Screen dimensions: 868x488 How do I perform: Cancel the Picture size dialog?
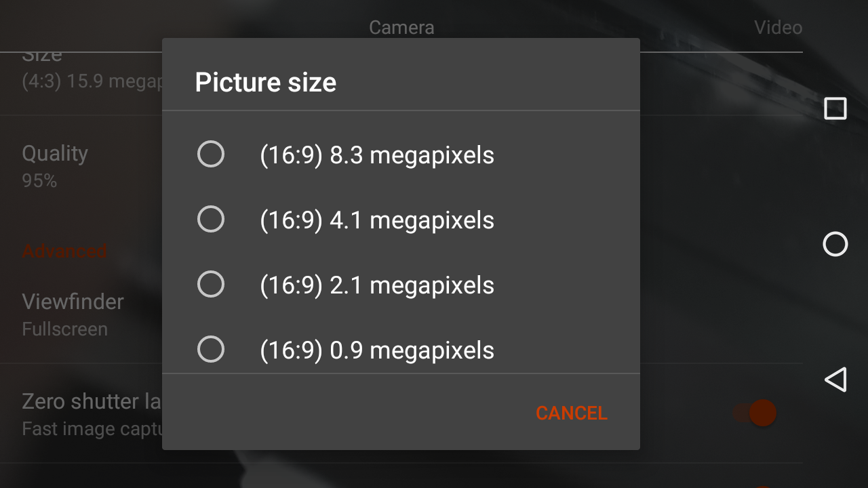572,413
